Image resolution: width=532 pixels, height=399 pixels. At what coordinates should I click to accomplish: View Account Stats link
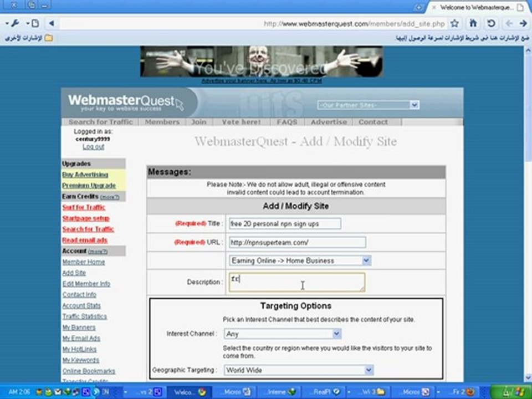81,305
